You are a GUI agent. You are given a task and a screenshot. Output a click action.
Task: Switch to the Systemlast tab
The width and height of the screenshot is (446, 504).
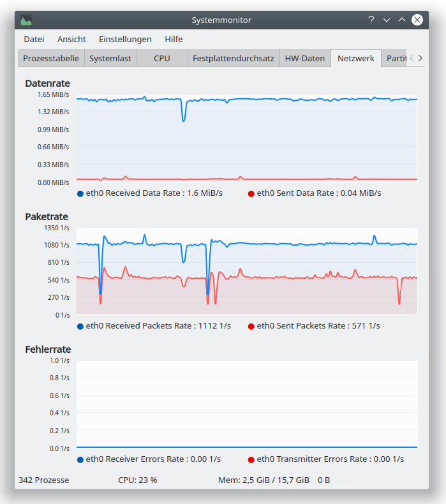click(x=110, y=58)
